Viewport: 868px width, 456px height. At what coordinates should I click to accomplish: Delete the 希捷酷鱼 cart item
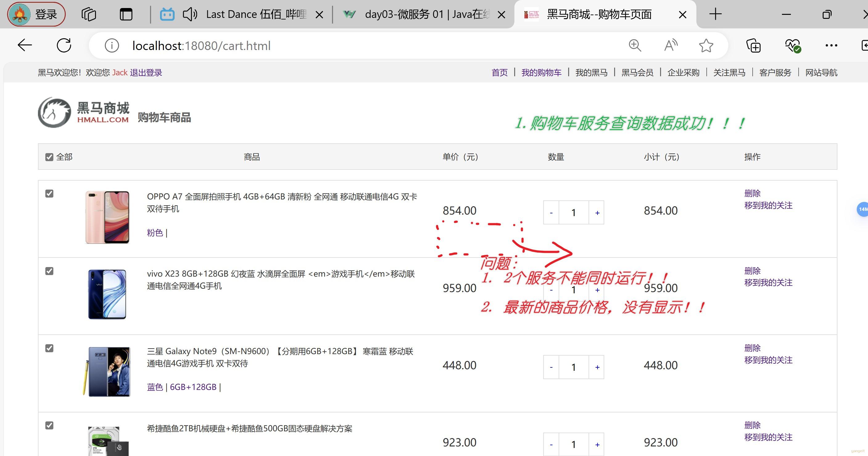pos(752,425)
